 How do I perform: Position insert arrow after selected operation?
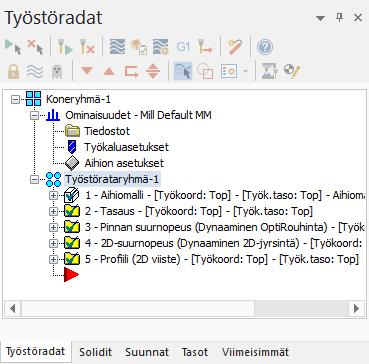[131, 71]
